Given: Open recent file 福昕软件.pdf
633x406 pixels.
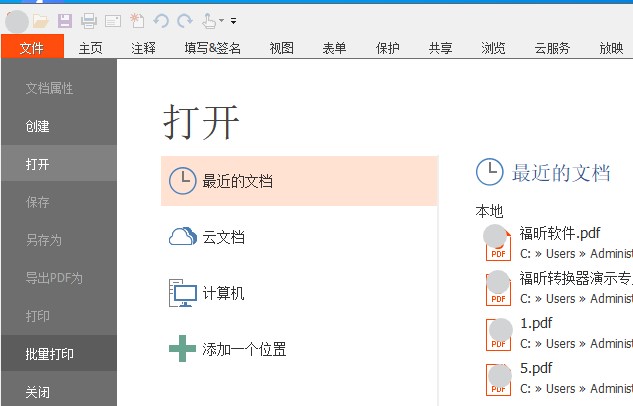Looking at the screenshot, I should [560, 233].
